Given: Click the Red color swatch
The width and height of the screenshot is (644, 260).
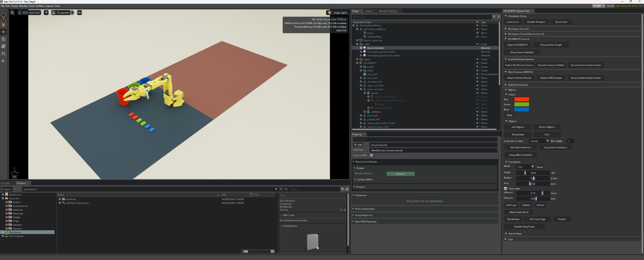Looking at the screenshot, I should click(522, 99).
